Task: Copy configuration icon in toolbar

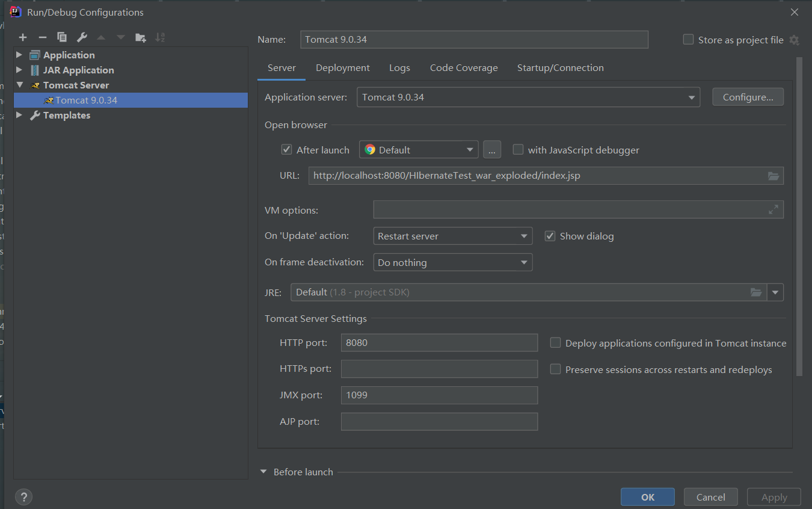Action: [62, 37]
